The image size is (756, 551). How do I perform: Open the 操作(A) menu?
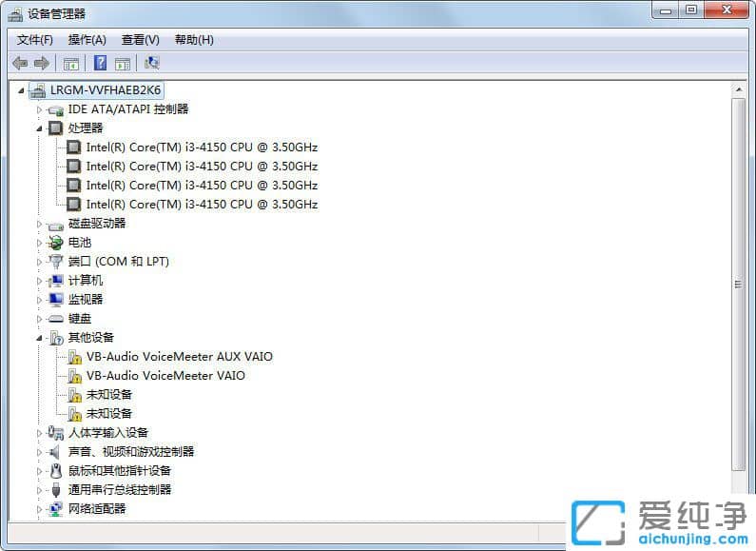click(x=87, y=40)
